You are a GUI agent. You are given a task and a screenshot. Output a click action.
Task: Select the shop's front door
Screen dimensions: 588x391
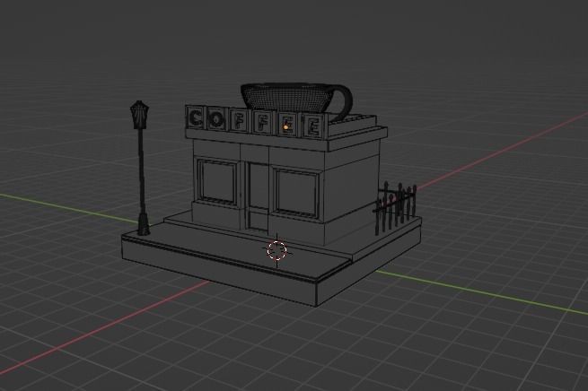tap(259, 196)
